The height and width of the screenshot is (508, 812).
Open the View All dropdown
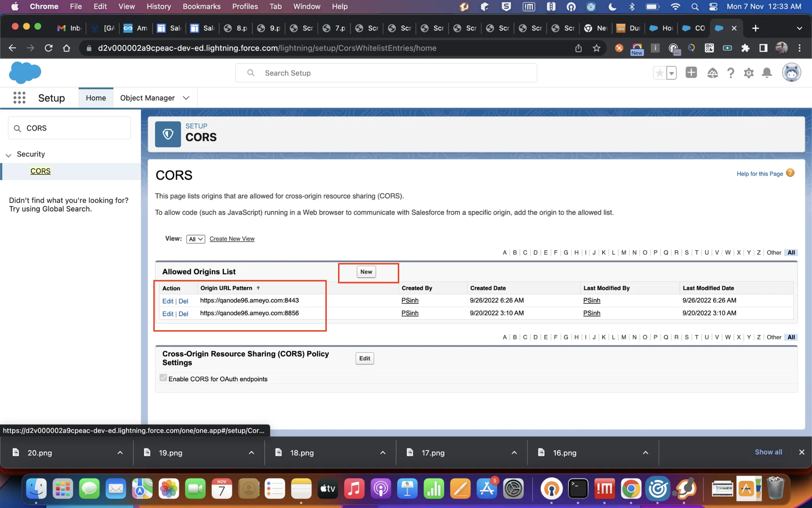pyautogui.click(x=195, y=239)
